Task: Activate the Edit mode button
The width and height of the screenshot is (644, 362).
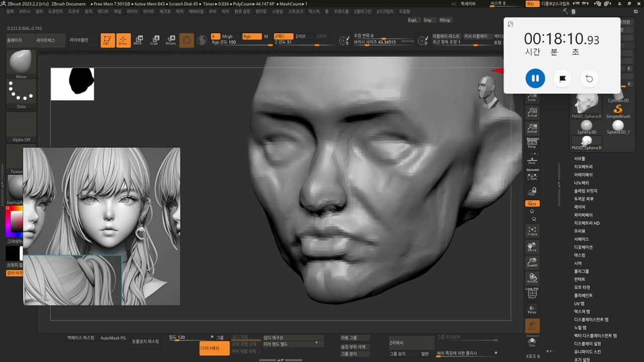Action: click(108, 41)
